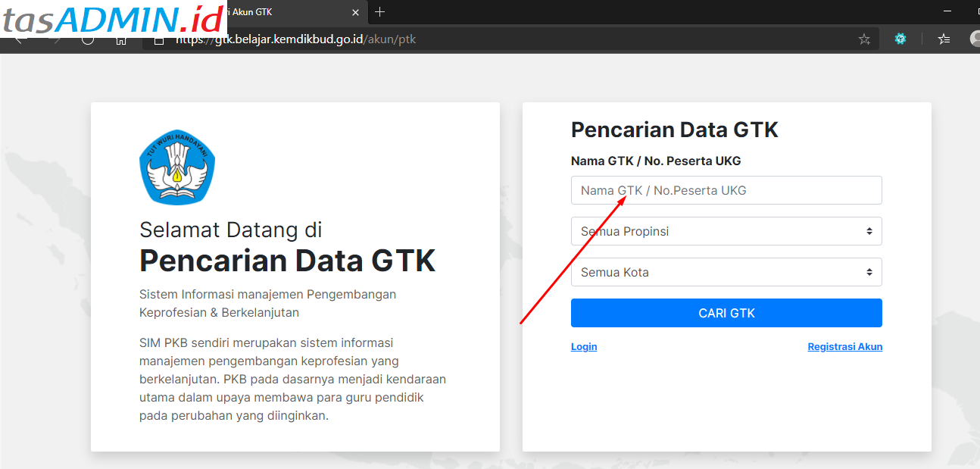Click the CARI GTK button
Image resolution: width=980 pixels, height=469 pixels.
click(x=726, y=312)
